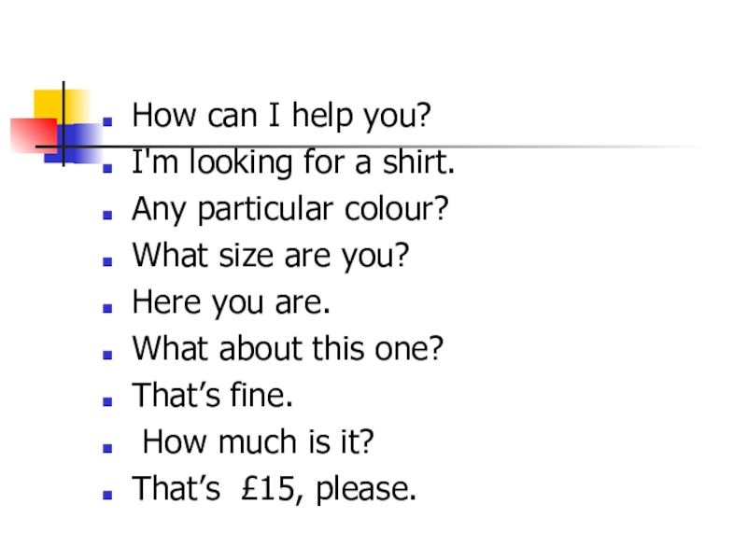The width and height of the screenshot is (747, 560).
Task: Select the bullet beside "How can I help you?"
Action: point(108,121)
